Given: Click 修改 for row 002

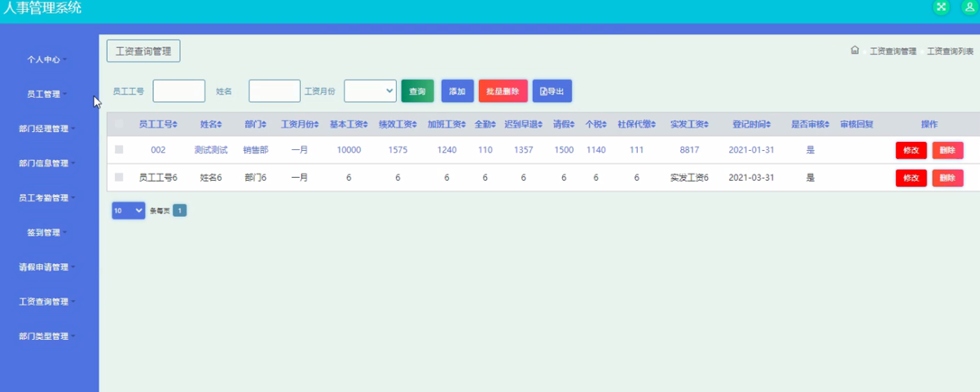Looking at the screenshot, I should (911, 150).
